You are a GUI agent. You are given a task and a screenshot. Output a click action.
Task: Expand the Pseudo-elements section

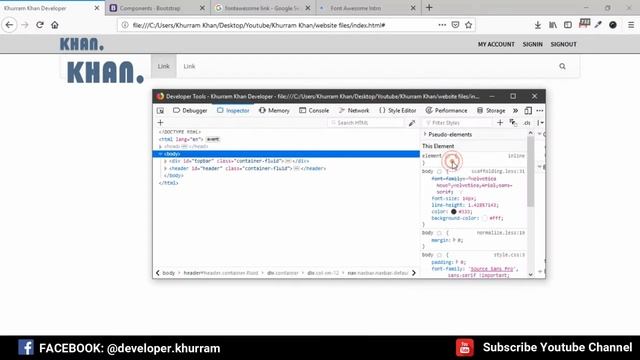[x=425, y=134]
